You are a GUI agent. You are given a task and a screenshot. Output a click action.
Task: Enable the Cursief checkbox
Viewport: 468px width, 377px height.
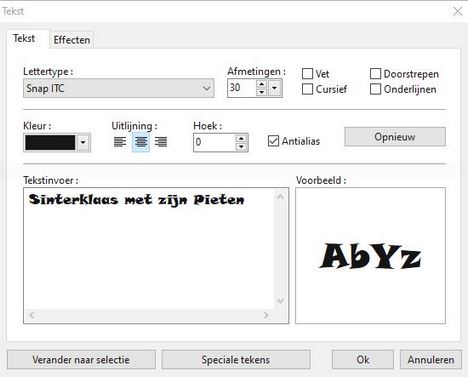(x=307, y=89)
